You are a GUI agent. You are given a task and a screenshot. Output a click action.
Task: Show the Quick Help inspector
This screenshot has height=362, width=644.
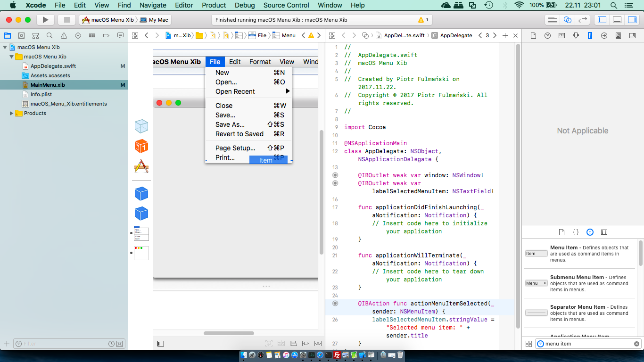pos(547,35)
